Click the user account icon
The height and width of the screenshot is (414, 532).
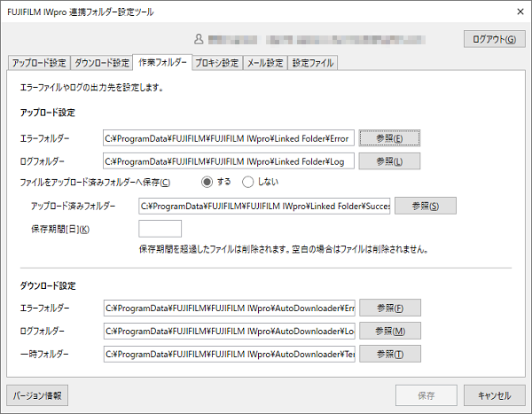(199, 39)
